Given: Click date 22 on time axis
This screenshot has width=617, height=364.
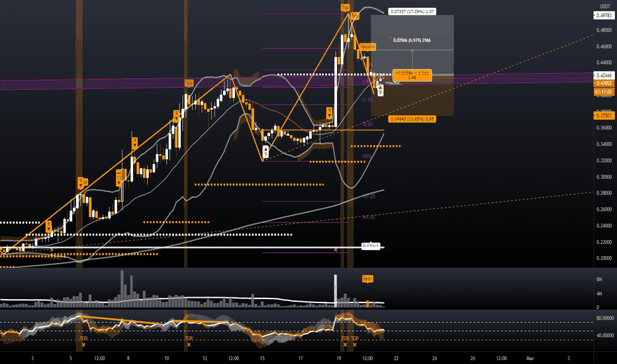Looking at the screenshot, I should 397,359.
